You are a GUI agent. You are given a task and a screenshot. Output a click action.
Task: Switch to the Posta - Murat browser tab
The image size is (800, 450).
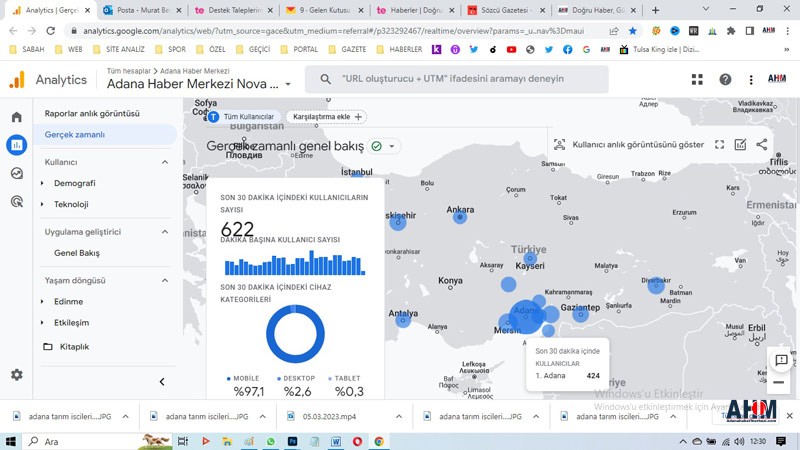pyautogui.click(x=142, y=10)
